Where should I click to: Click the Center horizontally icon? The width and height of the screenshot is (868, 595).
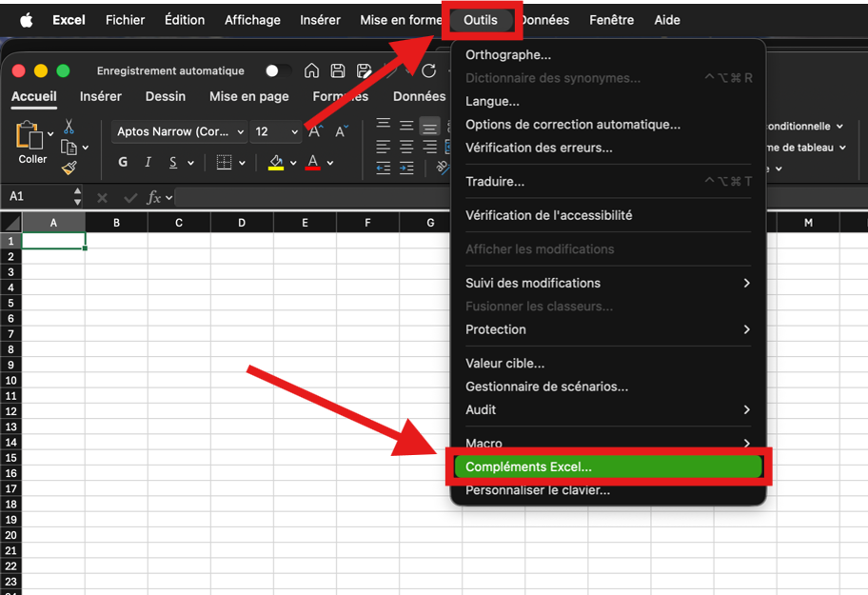406,147
